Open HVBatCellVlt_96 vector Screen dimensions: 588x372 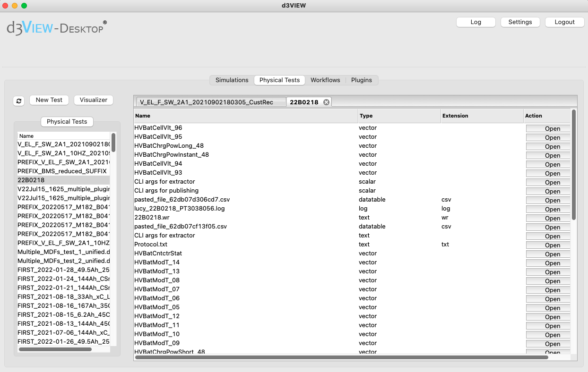coord(548,128)
